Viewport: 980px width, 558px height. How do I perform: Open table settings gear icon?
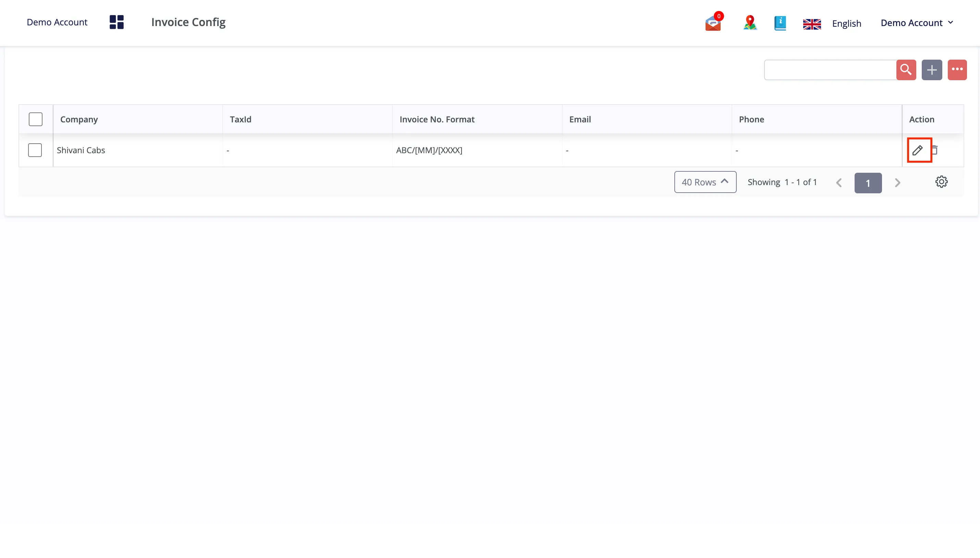point(941,182)
